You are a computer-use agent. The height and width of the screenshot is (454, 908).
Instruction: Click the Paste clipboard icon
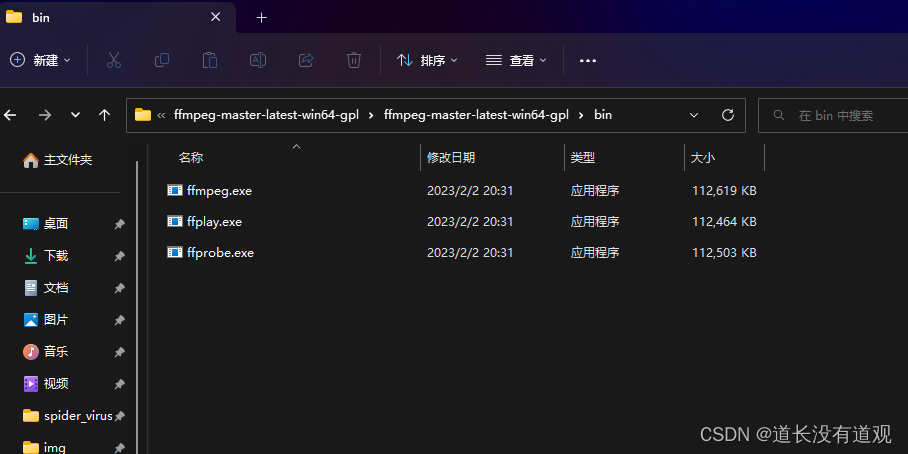[x=210, y=60]
